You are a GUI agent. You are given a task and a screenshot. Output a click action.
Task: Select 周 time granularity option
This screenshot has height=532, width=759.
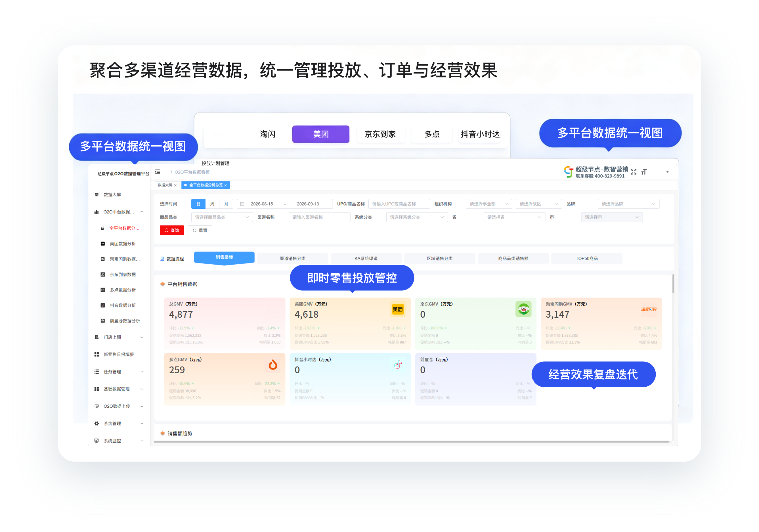(x=212, y=204)
